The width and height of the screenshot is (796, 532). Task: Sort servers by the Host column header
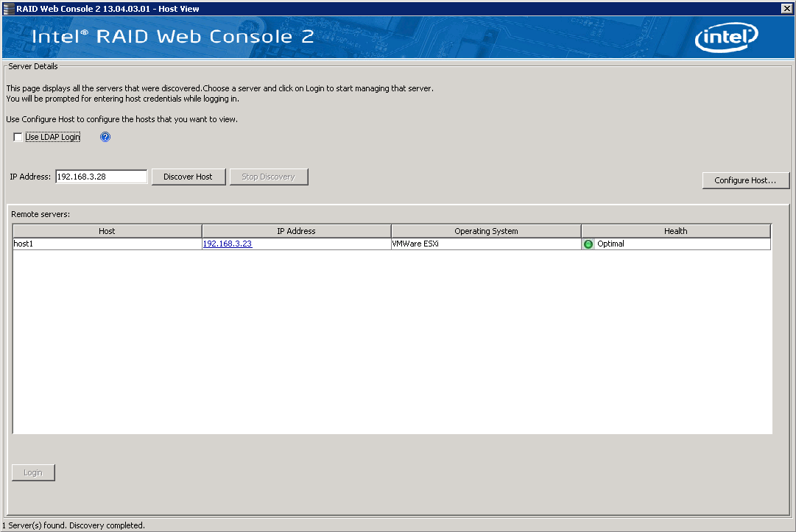click(107, 231)
